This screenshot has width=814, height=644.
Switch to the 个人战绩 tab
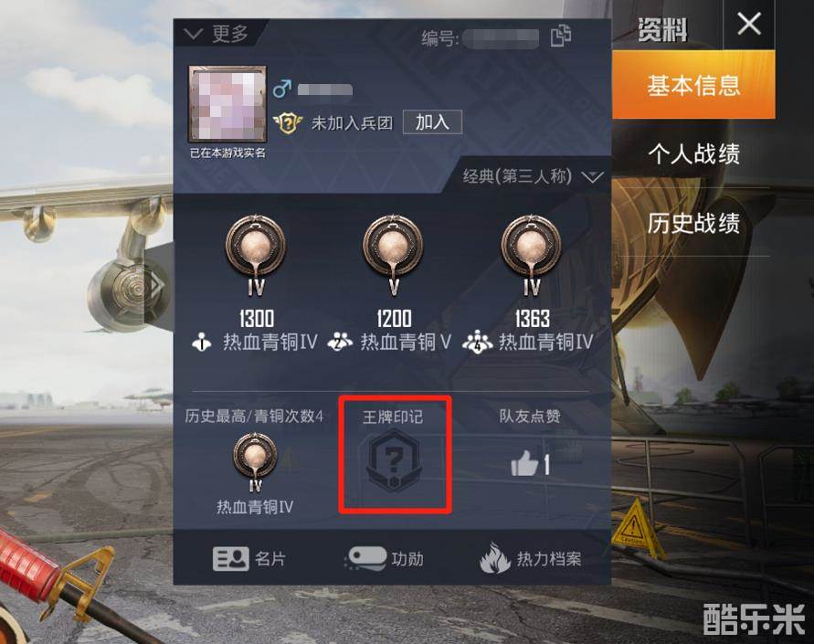[x=693, y=154]
